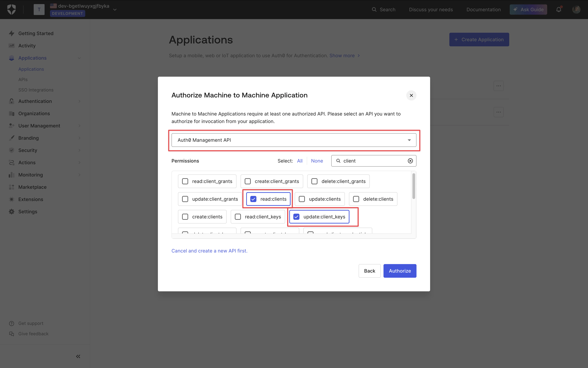
Task: Expand the Authentication section chevron
Action: click(x=79, y=101)
